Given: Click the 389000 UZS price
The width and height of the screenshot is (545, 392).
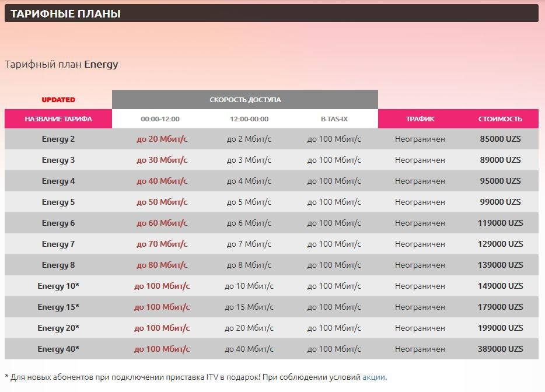Looking at the screenshot, I should [x=500, y=349].
